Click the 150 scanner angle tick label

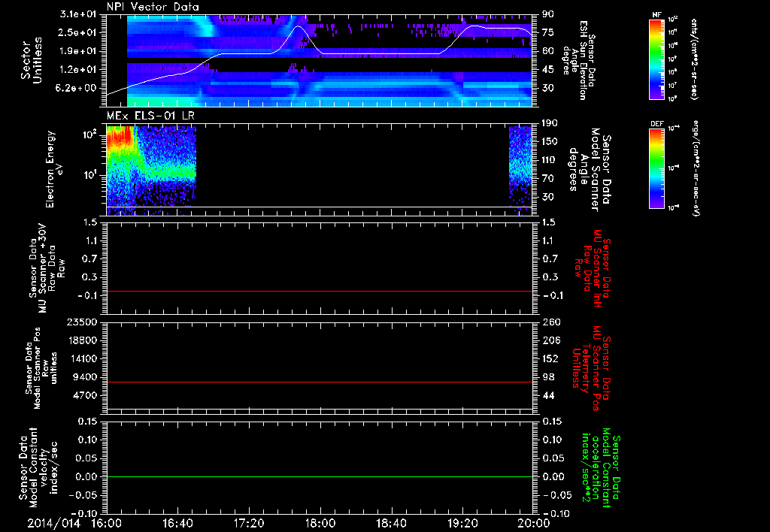pos(550,141)
